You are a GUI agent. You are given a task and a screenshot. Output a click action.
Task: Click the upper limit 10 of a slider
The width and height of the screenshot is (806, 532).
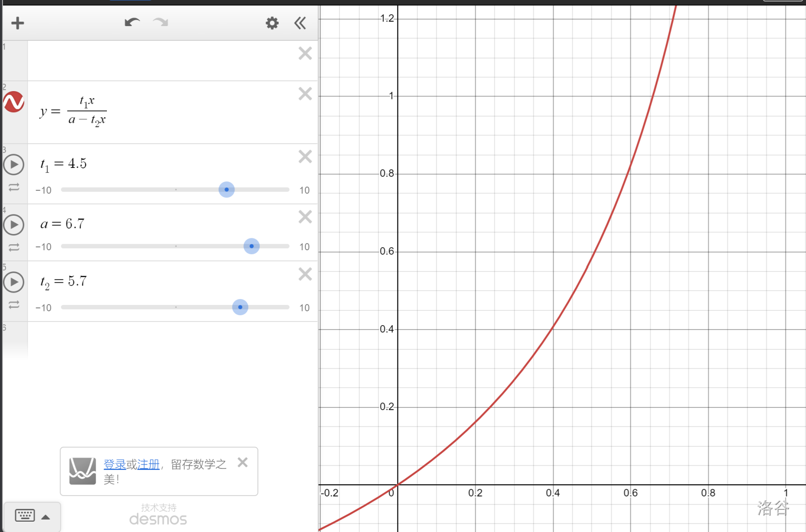[x=304, y=247]
